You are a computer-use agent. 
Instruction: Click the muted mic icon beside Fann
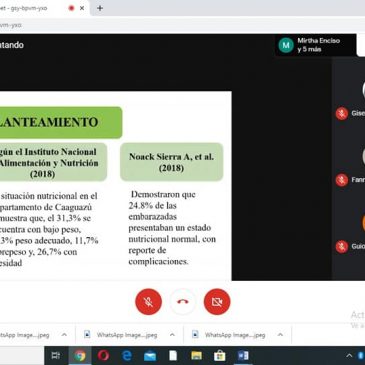tap(342, 180)
